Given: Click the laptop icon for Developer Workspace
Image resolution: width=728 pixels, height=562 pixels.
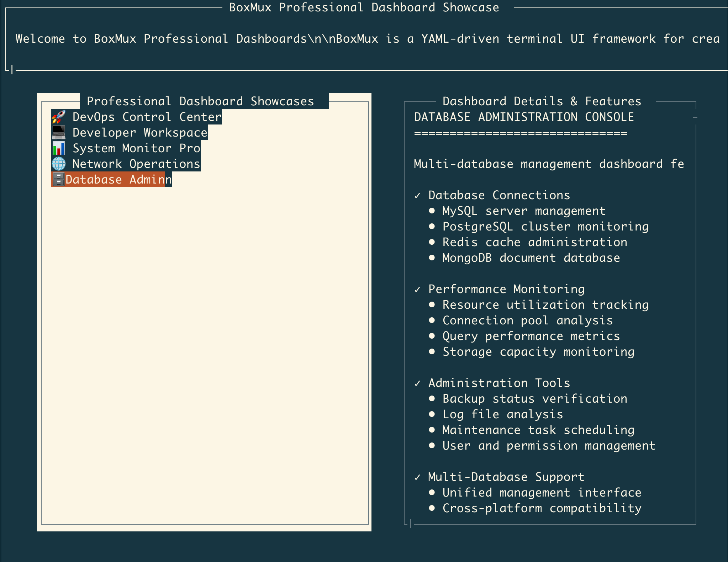Looking at the screenshot, I should point(58,132).
